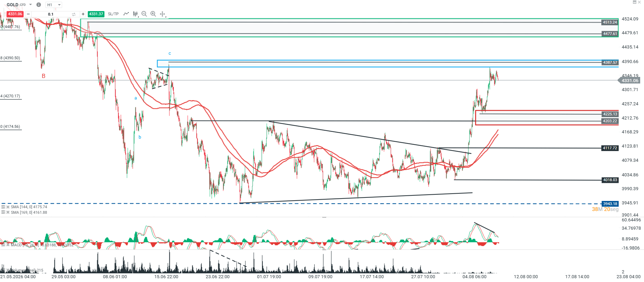Open settings of the Volumen indicator
The image size is (644, 282).
coord(3,270)
